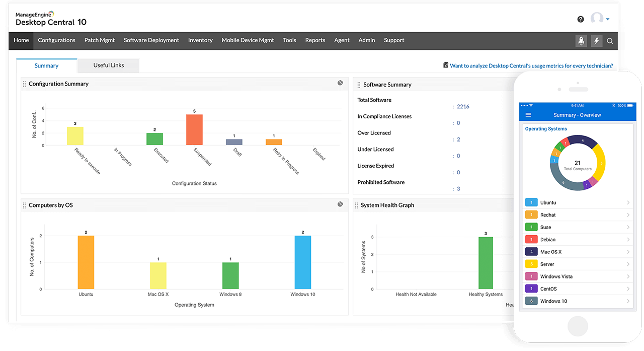Click Total Software count 2216

click(463, 107)
